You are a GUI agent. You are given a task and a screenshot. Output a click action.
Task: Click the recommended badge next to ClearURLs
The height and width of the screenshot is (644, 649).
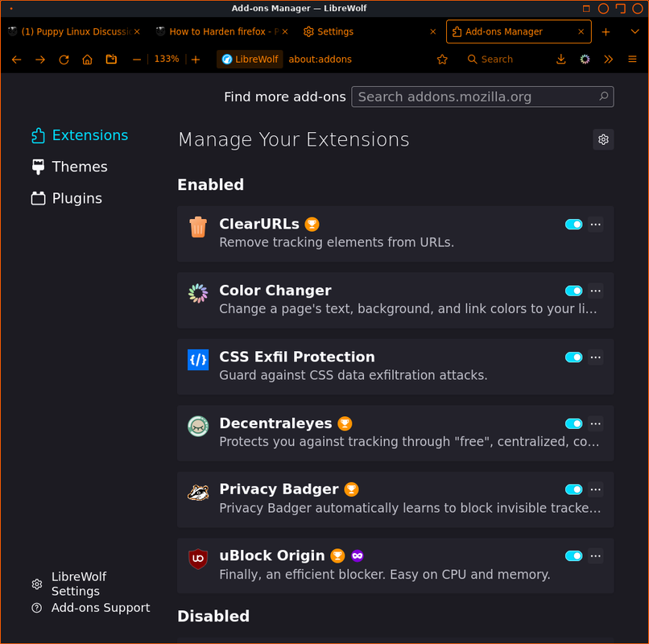coord(312,225)
